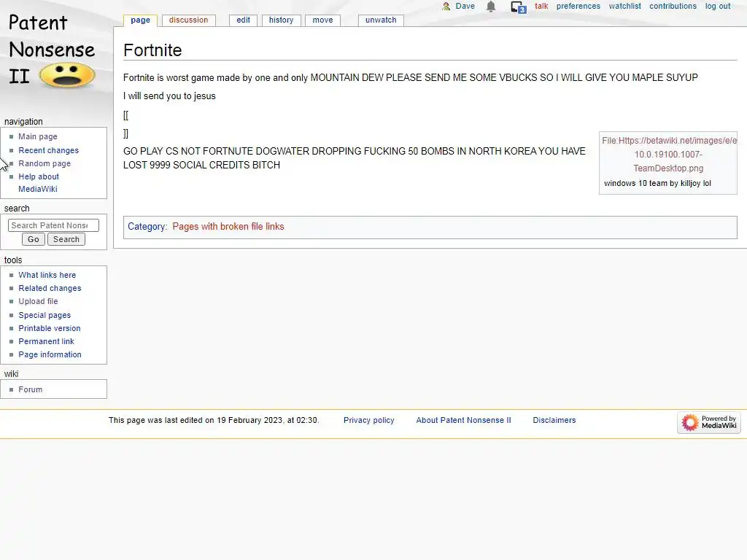Open Special pages
This screenshot has width=747, height=560.
[44, 315]
